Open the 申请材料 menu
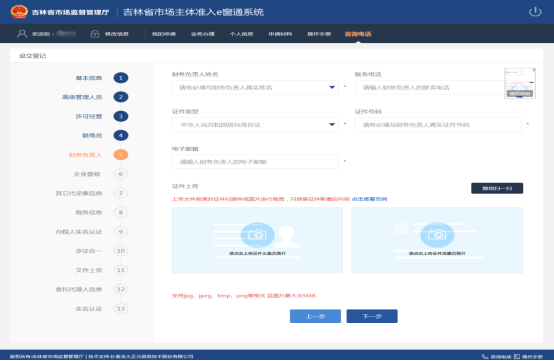Screen dimensions: 554x361 [x=280, y=34]
